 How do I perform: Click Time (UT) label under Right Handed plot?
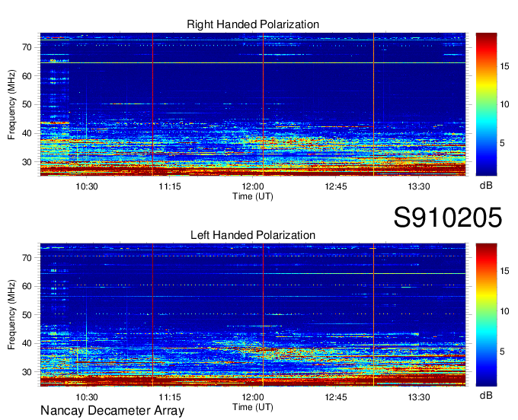pos(253,196)
